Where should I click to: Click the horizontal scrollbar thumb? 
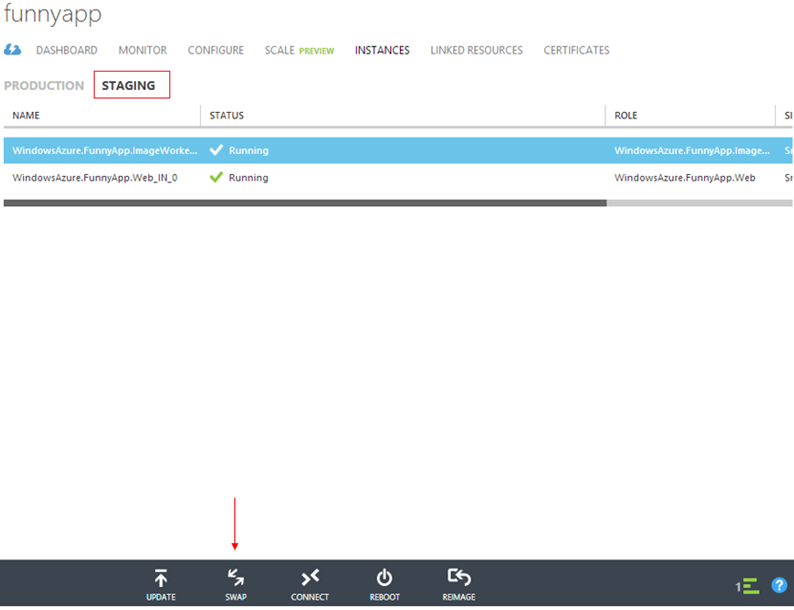pyautogui.click(x=305, y=203)
